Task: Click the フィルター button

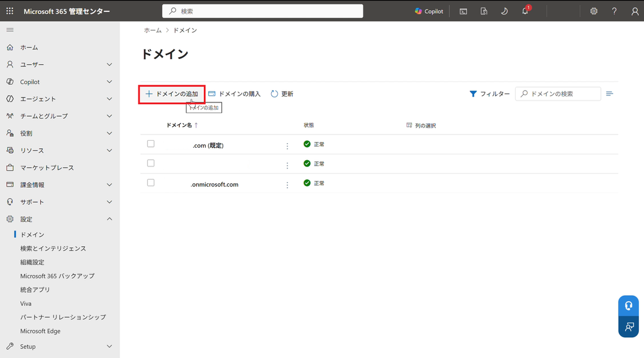Action: 489,94
